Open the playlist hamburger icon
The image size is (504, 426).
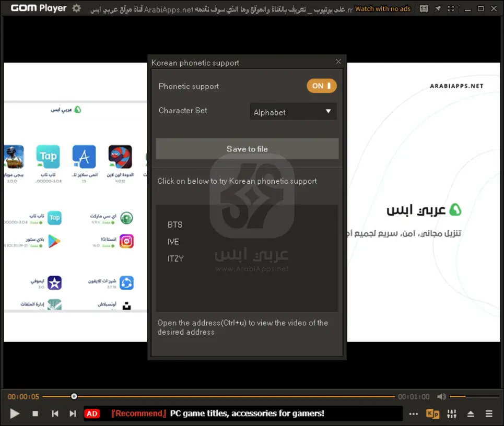point(489,414)
